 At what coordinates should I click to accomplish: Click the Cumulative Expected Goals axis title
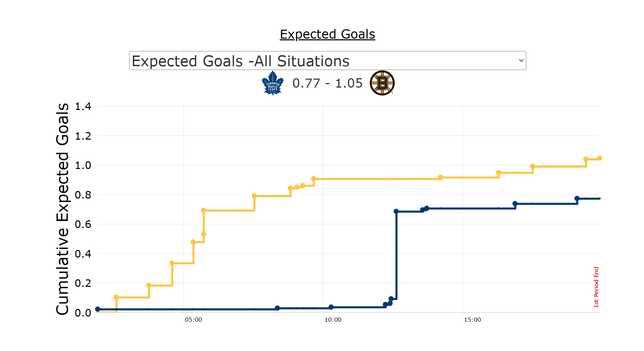click(62, 209)
